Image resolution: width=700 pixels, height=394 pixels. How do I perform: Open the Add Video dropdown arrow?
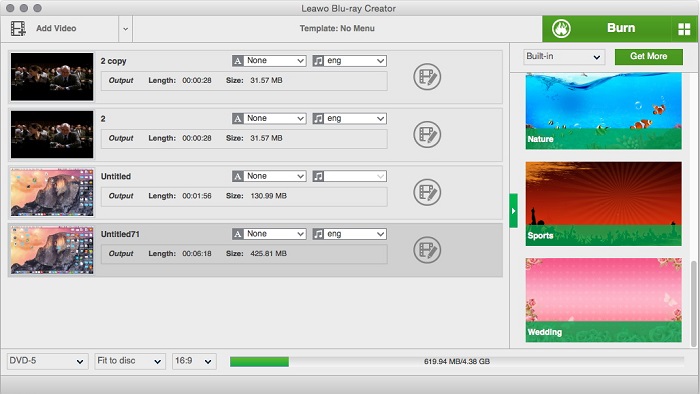125,29
